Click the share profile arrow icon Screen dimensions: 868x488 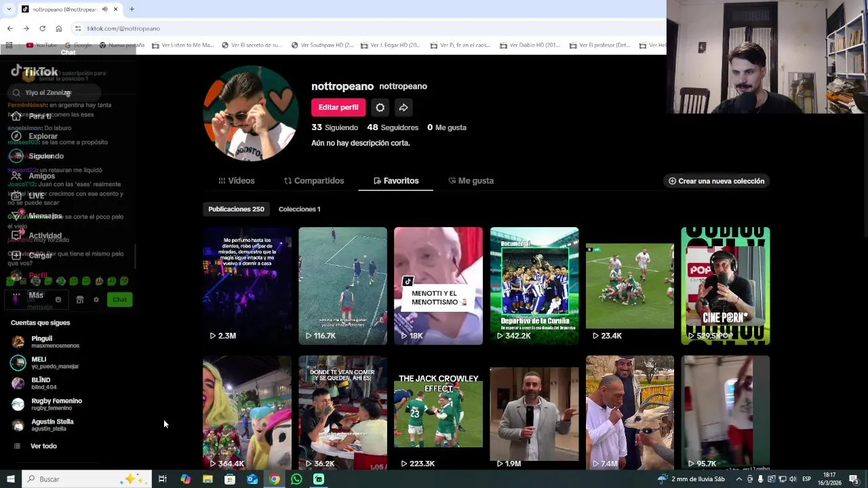coord(403,108)
